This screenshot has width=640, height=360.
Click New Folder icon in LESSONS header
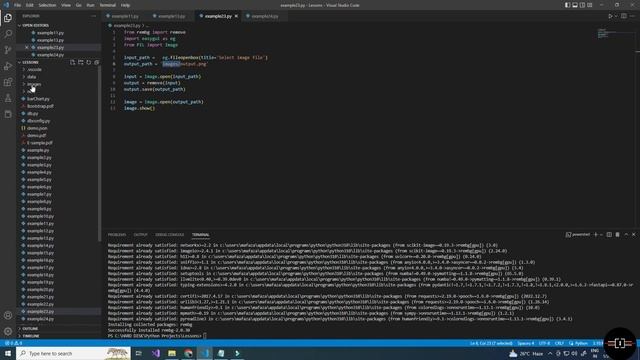tap(81, 62)
